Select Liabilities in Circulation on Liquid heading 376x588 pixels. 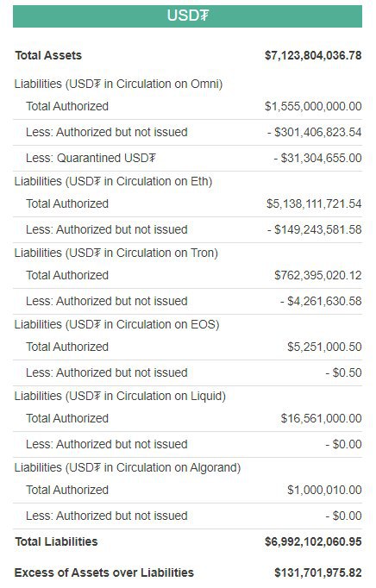pos(120,396)
